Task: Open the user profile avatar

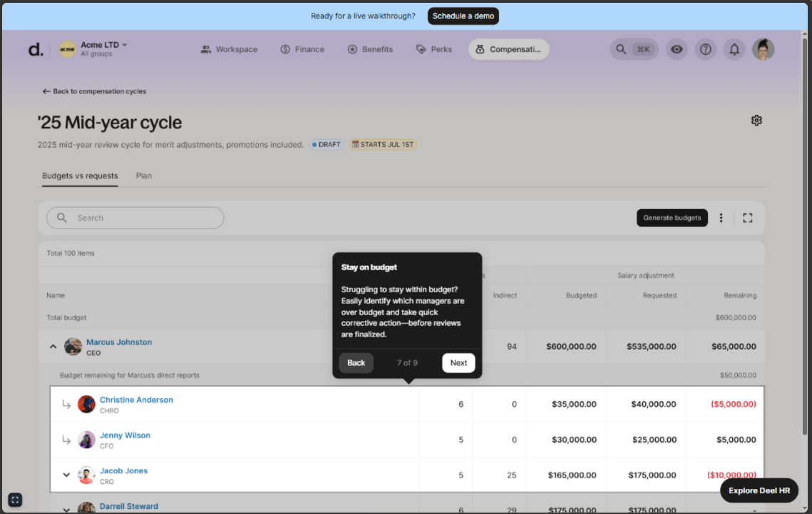Action: tap(763, 49)
